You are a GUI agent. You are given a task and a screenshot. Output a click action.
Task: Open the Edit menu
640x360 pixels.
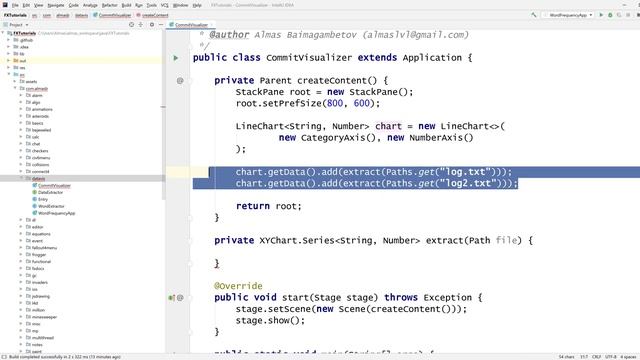pyautogui.click(x=26, y=5)
